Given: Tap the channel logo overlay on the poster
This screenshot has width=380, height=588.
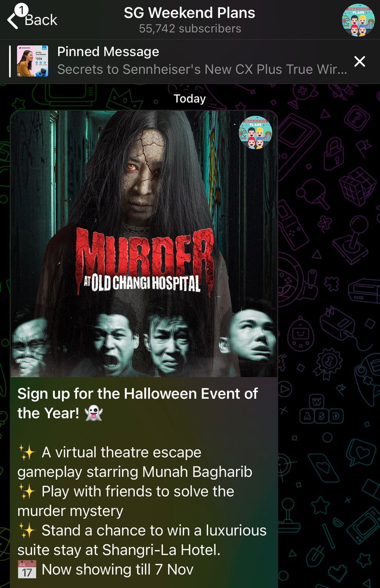Looking at the screenshot, I should click(256, 132).
